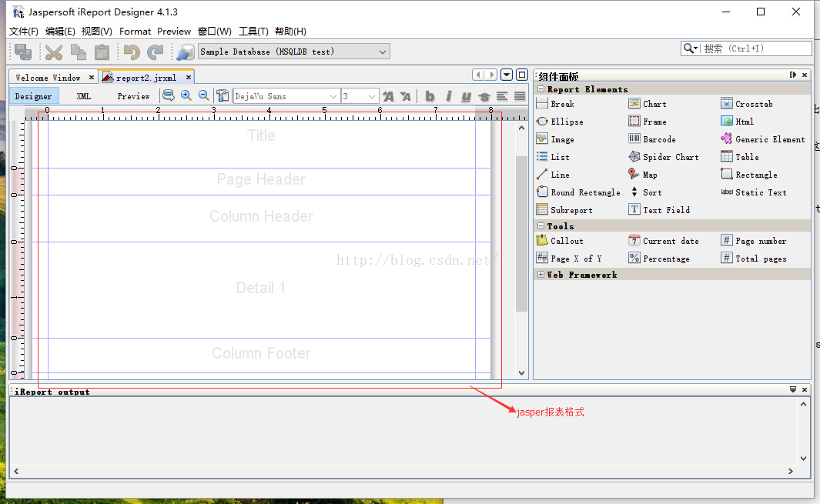The image size is (820, 504).
Task: Select the Table element
Action: [739, 157]
